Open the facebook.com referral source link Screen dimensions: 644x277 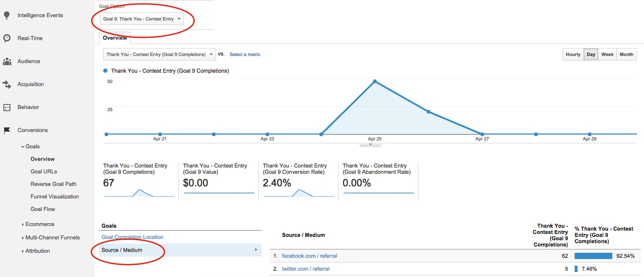pyautogui.click(x=309, y=256)
